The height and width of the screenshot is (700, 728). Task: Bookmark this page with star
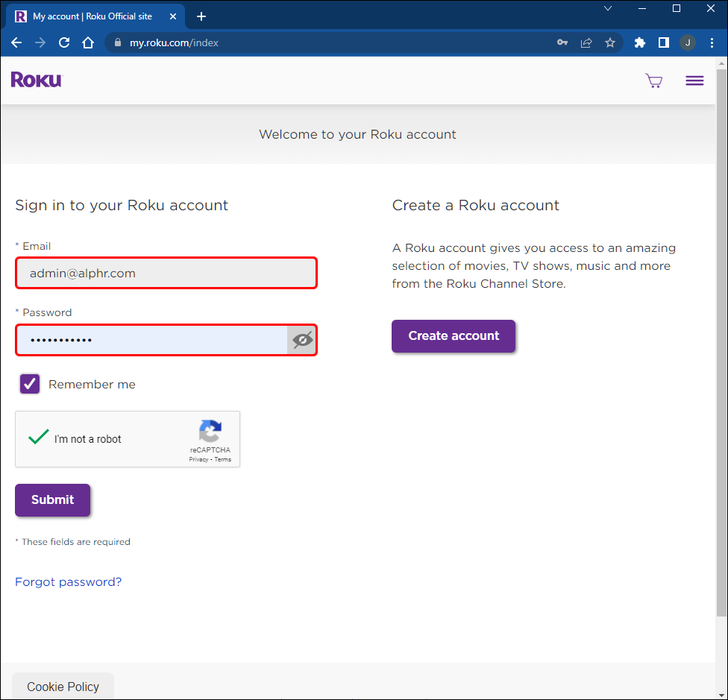pyautogui.click(x=610, y=42)
